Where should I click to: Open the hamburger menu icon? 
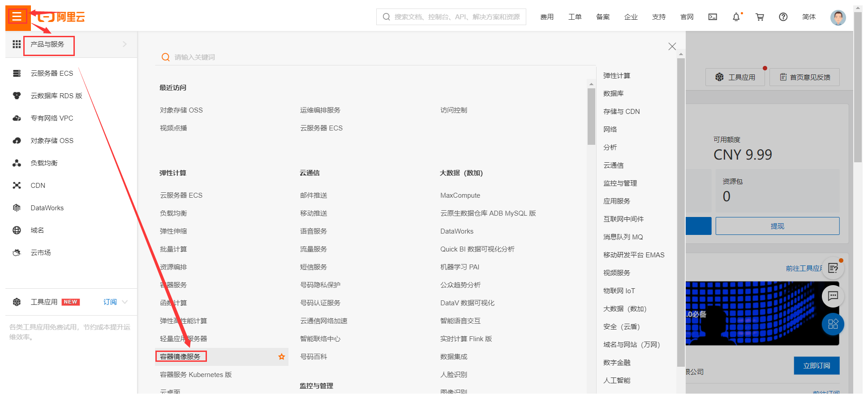(17, 17)
